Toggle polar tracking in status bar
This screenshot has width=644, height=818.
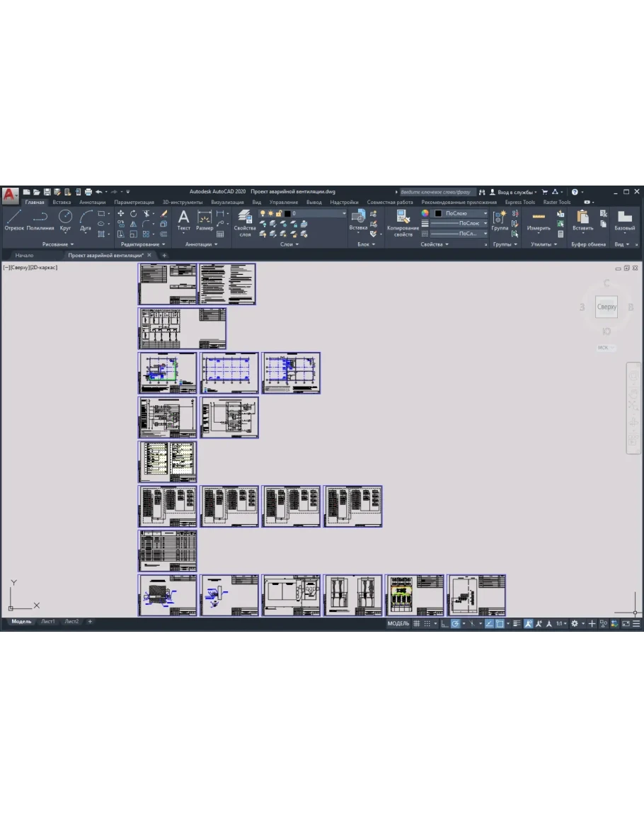point(456,624)
